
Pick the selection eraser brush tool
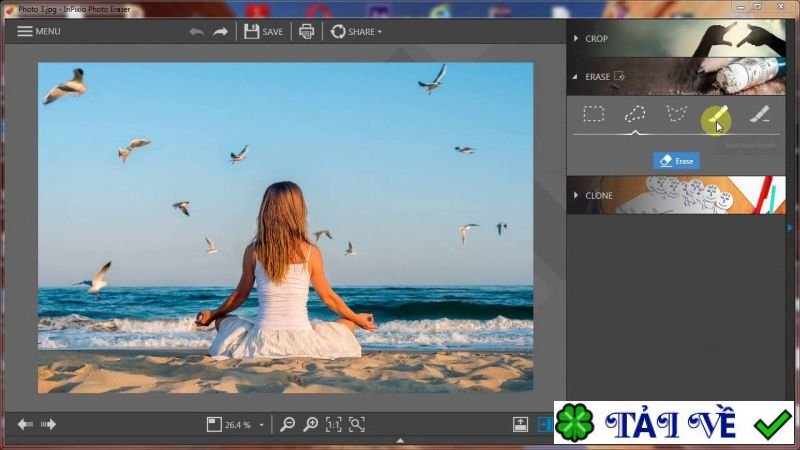tap(760, 115)
